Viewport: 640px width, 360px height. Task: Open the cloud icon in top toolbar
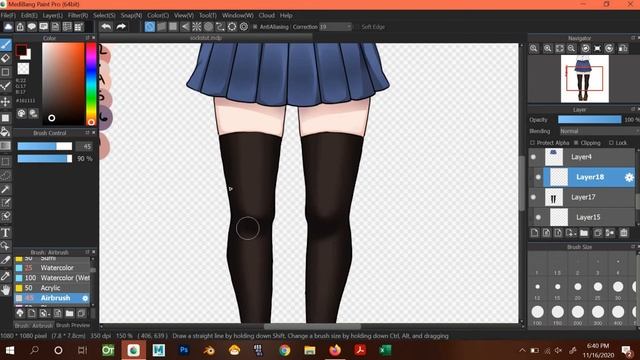[x=8, y=27]
